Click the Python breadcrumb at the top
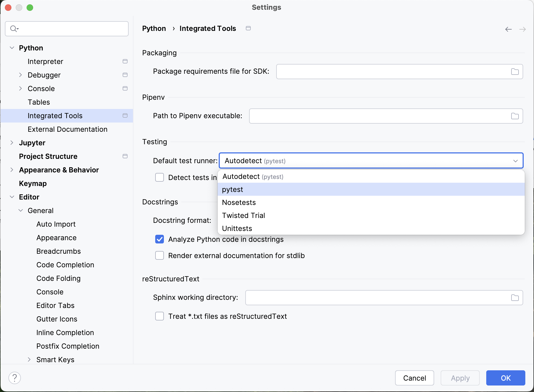Screen dimensions: 534x392 click(154, 28)
